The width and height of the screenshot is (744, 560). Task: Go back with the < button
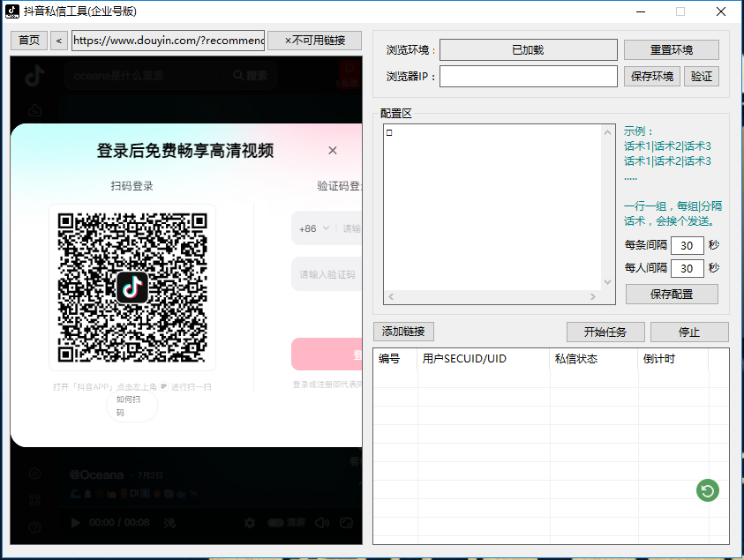[x=59, y=41]
